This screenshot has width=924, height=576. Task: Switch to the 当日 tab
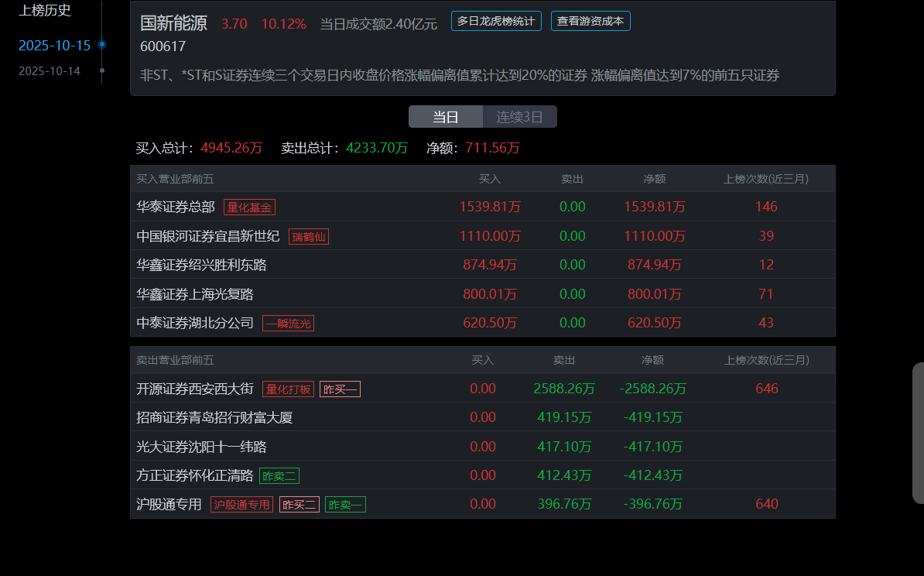tap(446, 117)
